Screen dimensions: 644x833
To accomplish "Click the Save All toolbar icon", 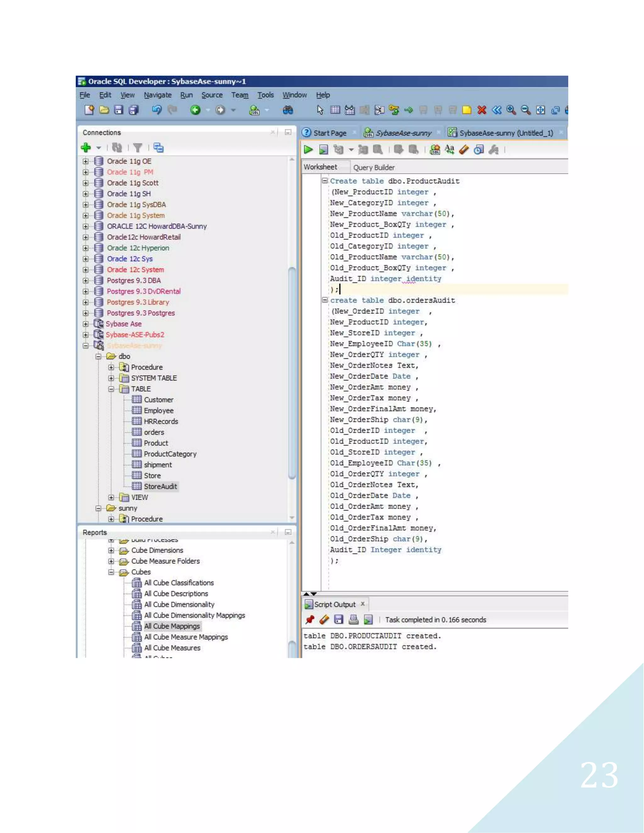I will (x=134, y=110).
